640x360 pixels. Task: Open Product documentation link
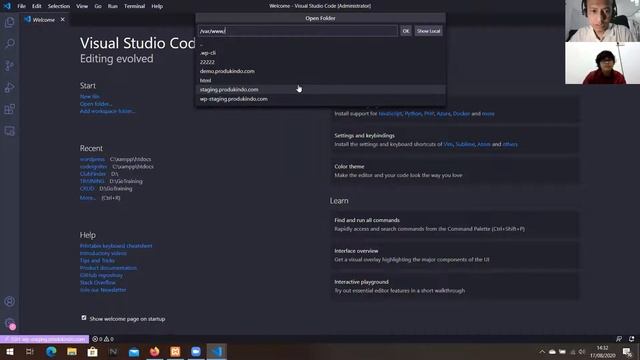(108, 268)
